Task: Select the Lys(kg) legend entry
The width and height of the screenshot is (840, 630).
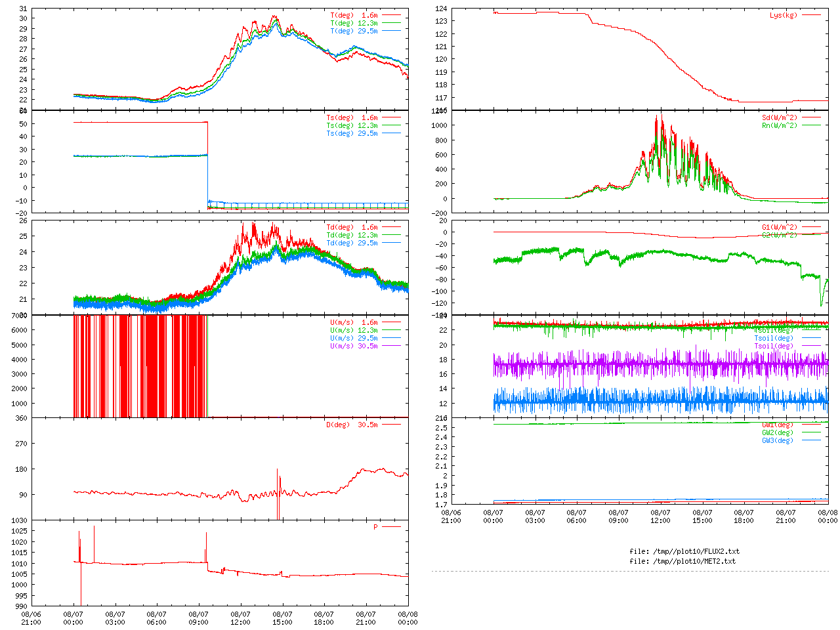Action: point(784,15)
